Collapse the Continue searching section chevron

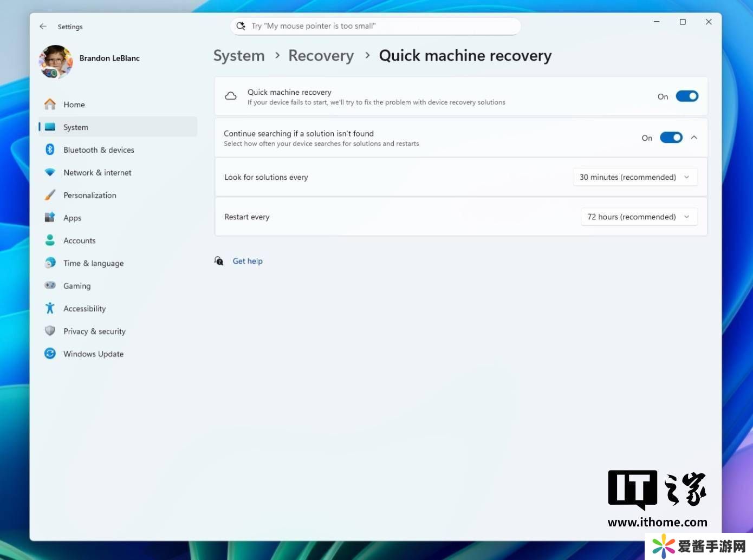coord(694,138)
